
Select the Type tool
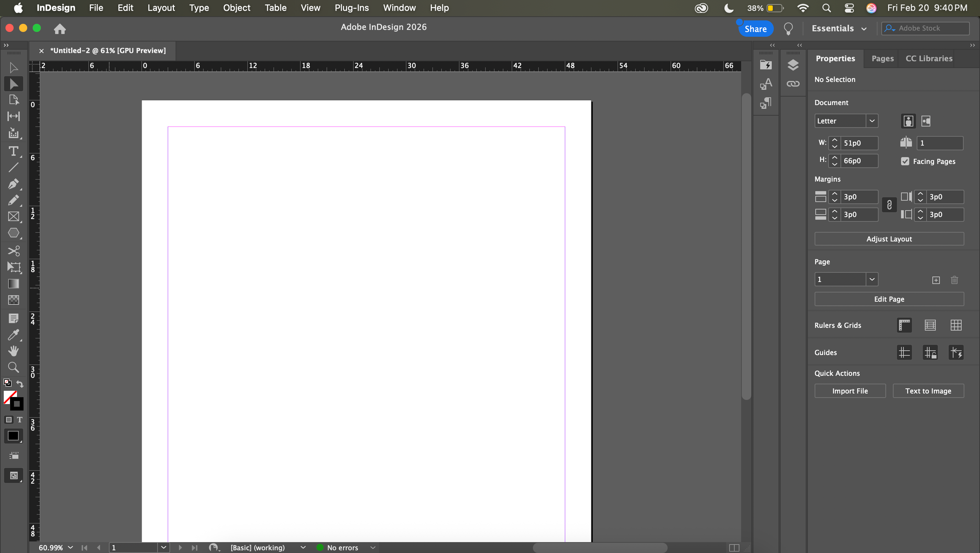[x=13, y=151]
